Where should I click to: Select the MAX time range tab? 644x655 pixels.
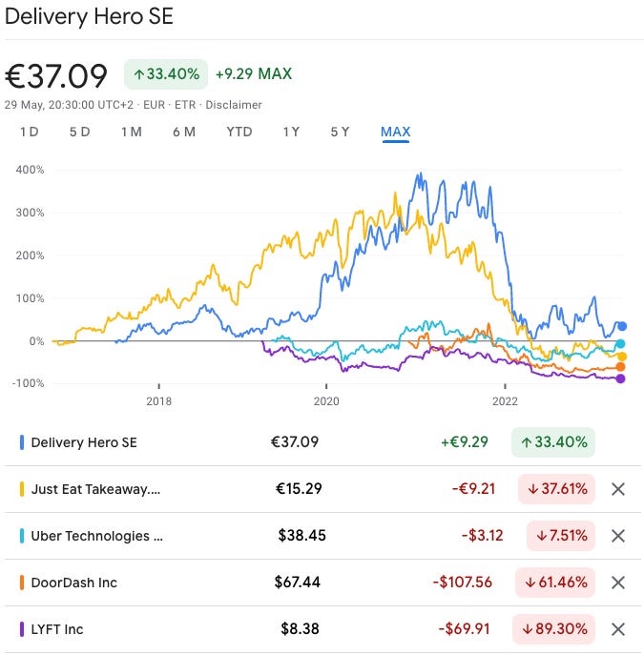pos(395,132)
